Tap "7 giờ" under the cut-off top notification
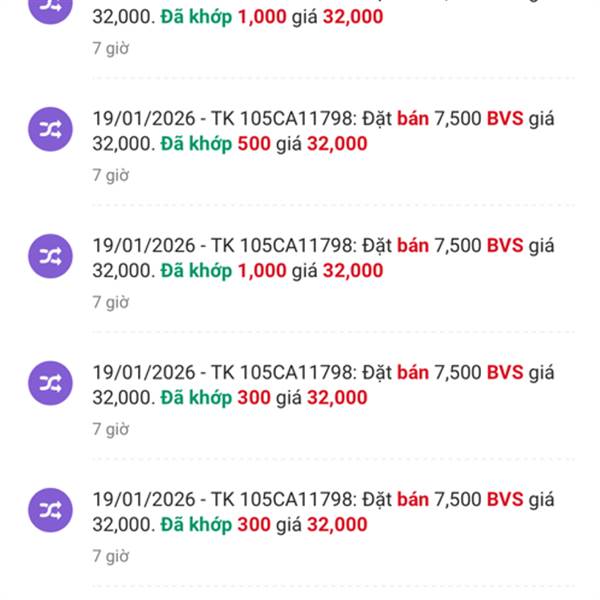The width and height of the screenshot is (600, 600). tap(111, 48)
